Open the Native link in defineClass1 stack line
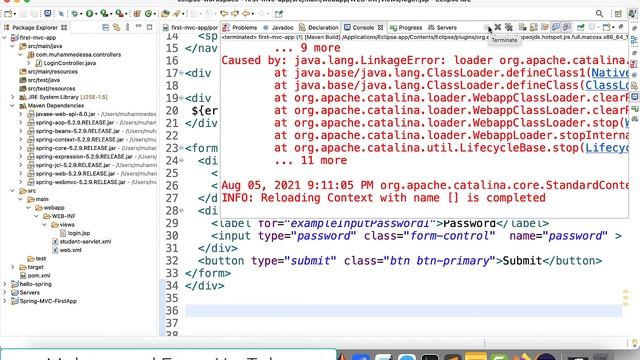 (x=610, y=73)
